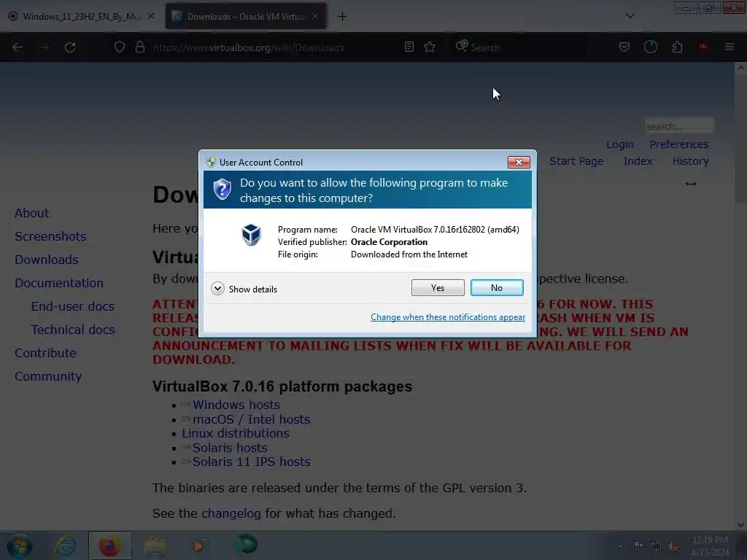747x560 pixels.
Task: Click the tracking protection shield icon
Action: click(x=120, y=47)
